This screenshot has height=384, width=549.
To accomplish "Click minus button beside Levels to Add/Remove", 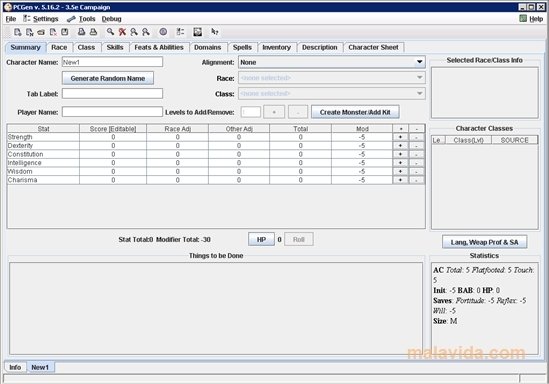I will 298,112.
